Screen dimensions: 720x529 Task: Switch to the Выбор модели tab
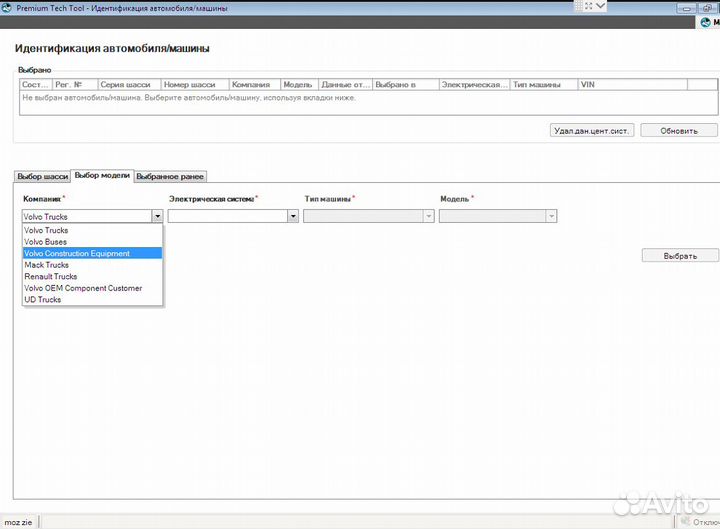[x=102, y=175]
